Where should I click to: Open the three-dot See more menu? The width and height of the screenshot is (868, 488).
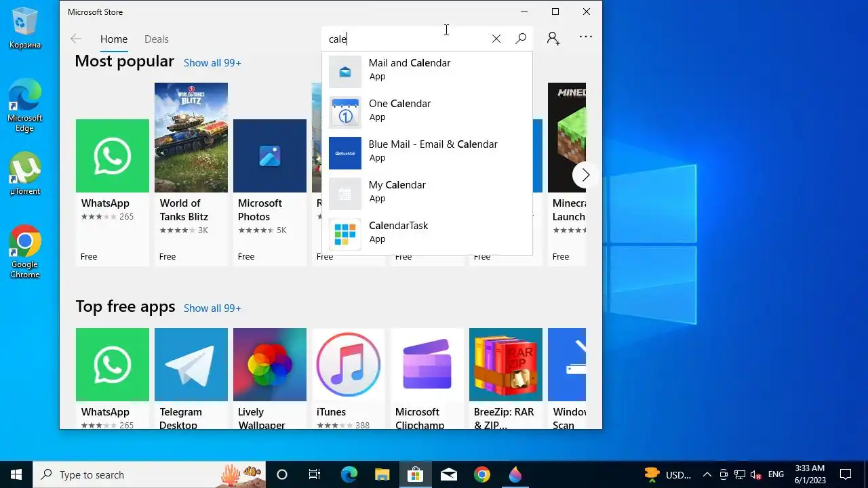pyautogui.click(x=586, y=37)
